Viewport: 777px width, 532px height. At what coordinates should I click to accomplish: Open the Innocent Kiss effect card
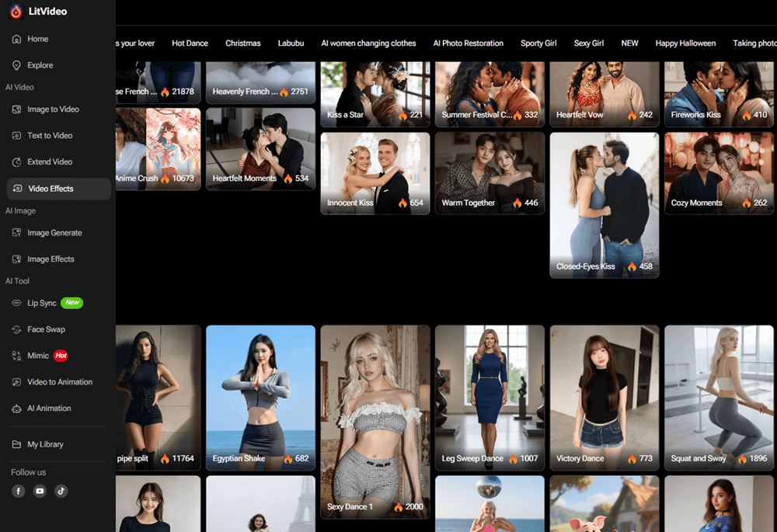point(375,172)
